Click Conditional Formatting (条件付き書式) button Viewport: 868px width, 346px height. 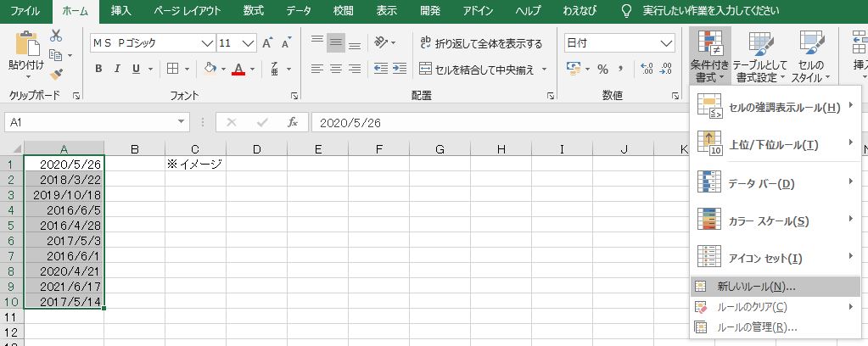pyautogui.click(x=709, y=56)
